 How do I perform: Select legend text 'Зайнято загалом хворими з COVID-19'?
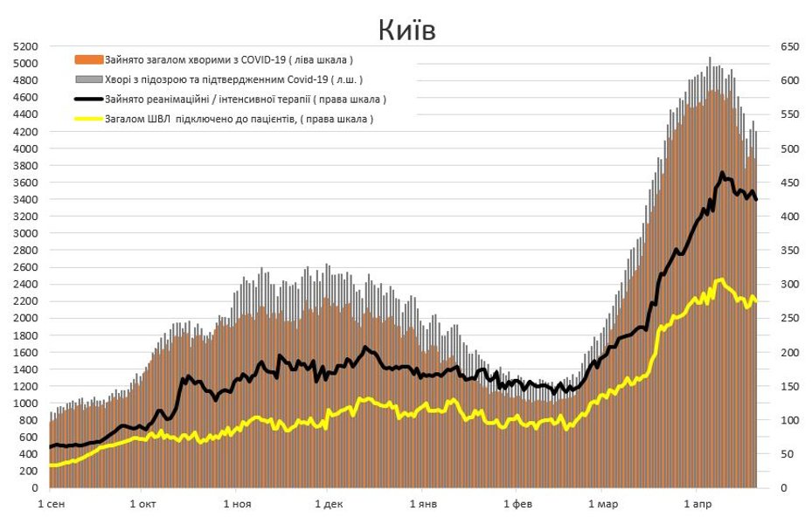229,59
